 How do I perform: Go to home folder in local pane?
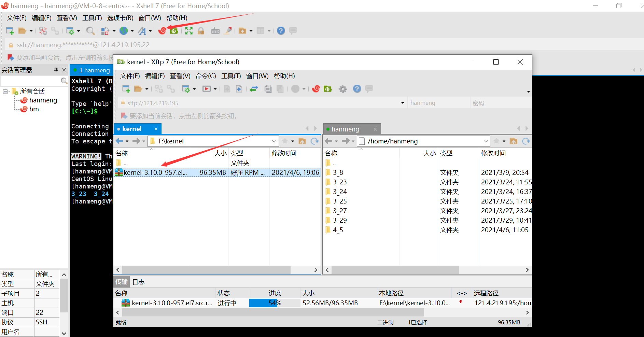[302, 141]
